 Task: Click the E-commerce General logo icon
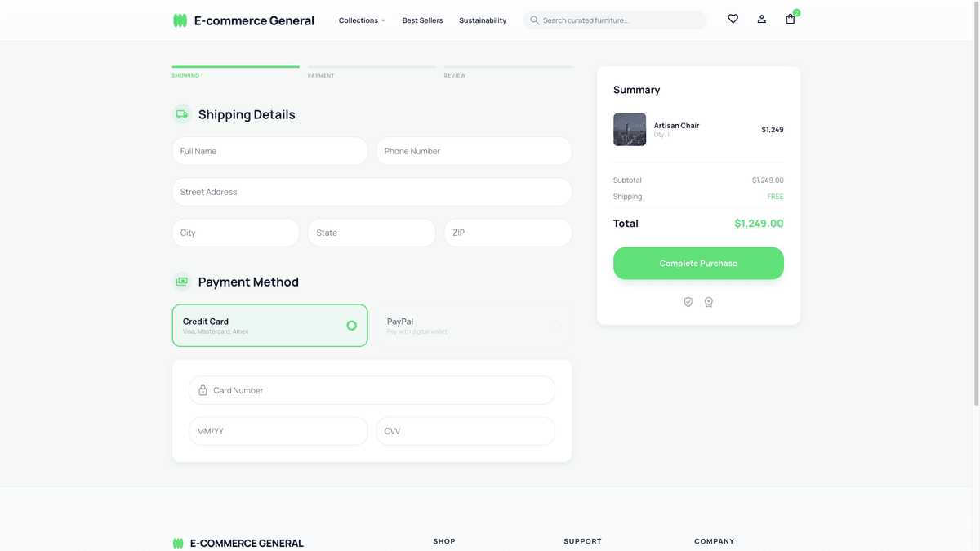point(179,19)
